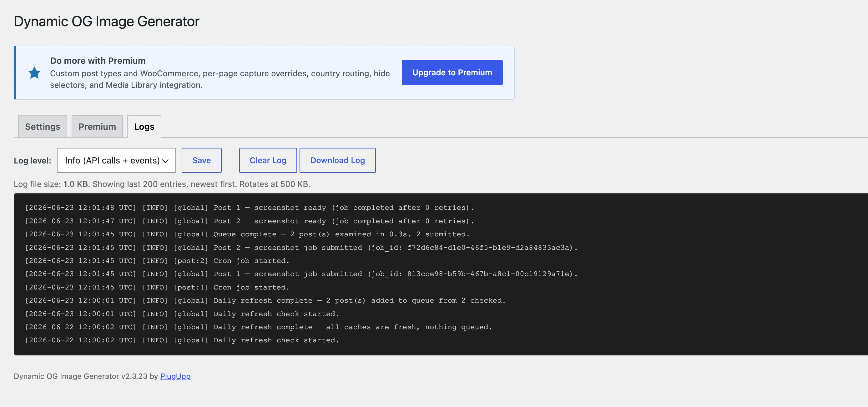Click the log line 'Post 1 — screenshot ready'
This screenshot has height=407, width=868.
coord(249,208)
